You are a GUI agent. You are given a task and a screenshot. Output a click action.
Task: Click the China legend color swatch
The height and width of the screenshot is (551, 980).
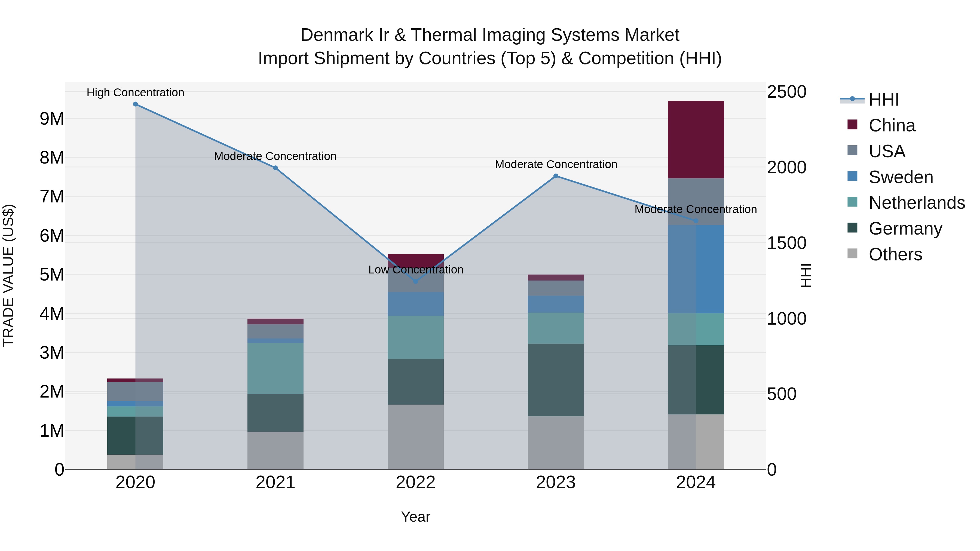pyautogui.click(x=853, y=125)
